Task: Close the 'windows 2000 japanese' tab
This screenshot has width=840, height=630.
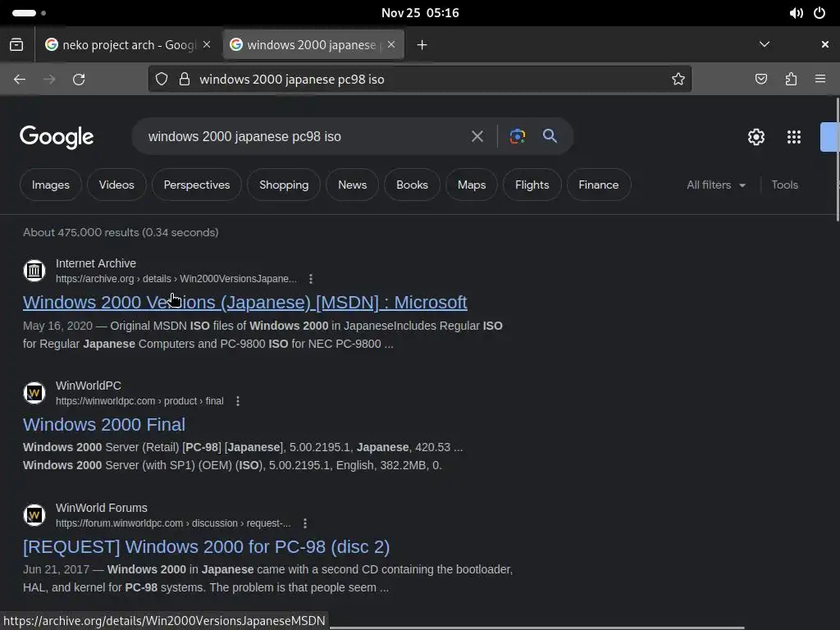Action: pos(391,44)
